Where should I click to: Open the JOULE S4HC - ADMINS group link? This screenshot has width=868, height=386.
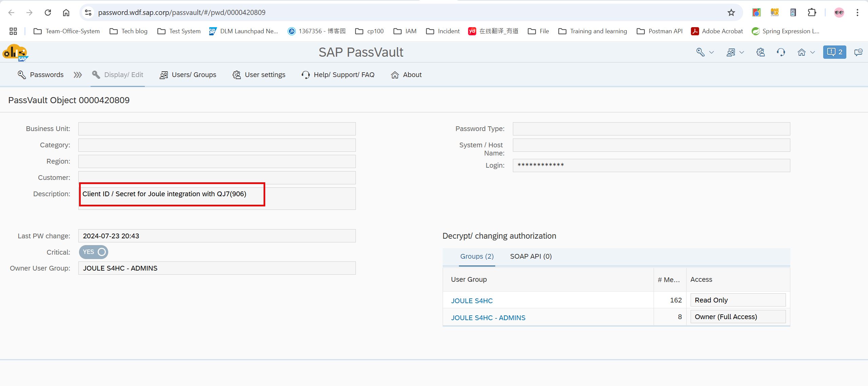tap(488, 318)
